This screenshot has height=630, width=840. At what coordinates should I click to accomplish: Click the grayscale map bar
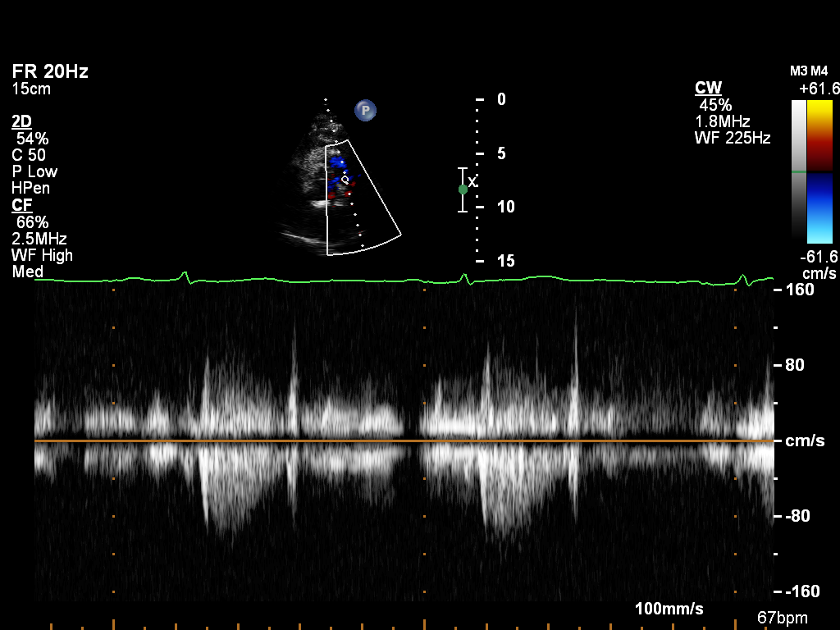pos(798,169)
